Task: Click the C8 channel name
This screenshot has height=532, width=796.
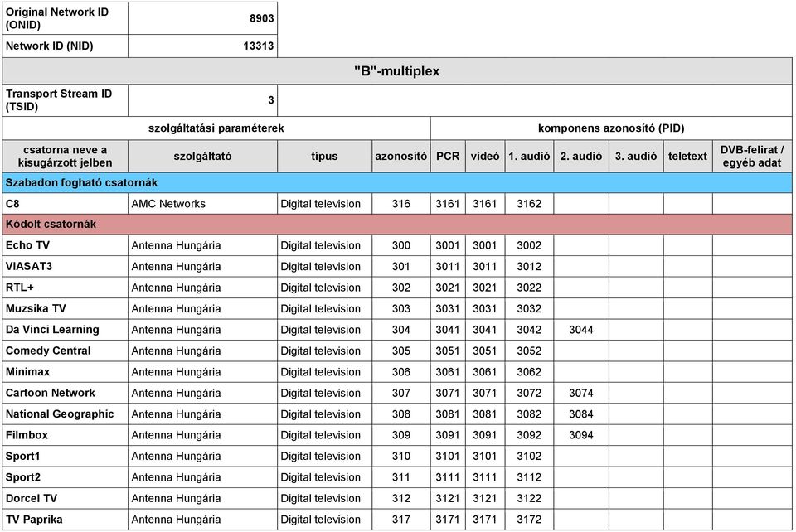Action: click(12, 204)
